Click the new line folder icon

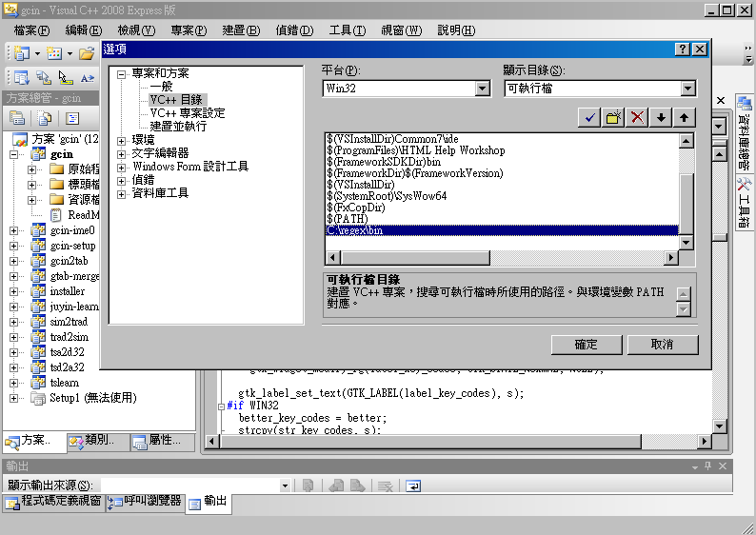614,117
